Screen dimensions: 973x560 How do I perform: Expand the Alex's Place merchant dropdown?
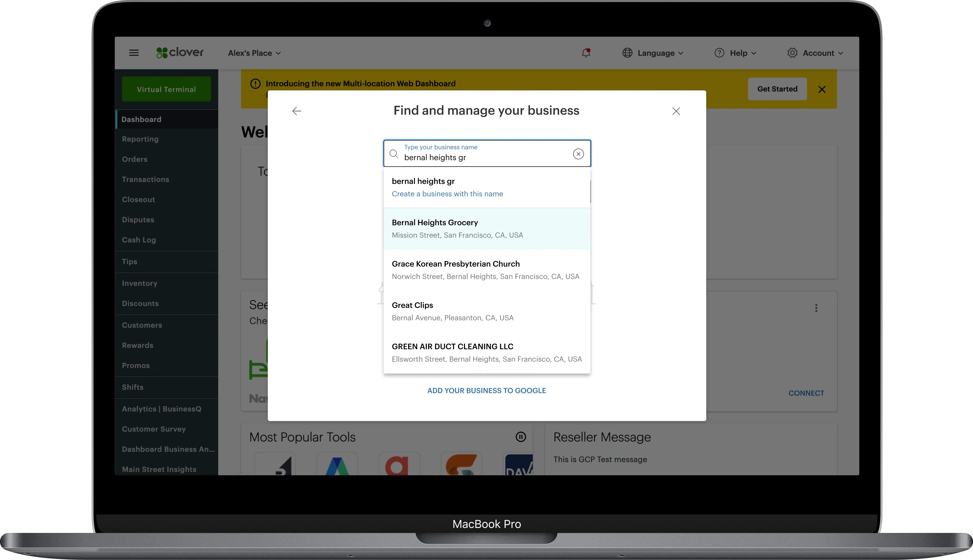[x=254, y=53]
